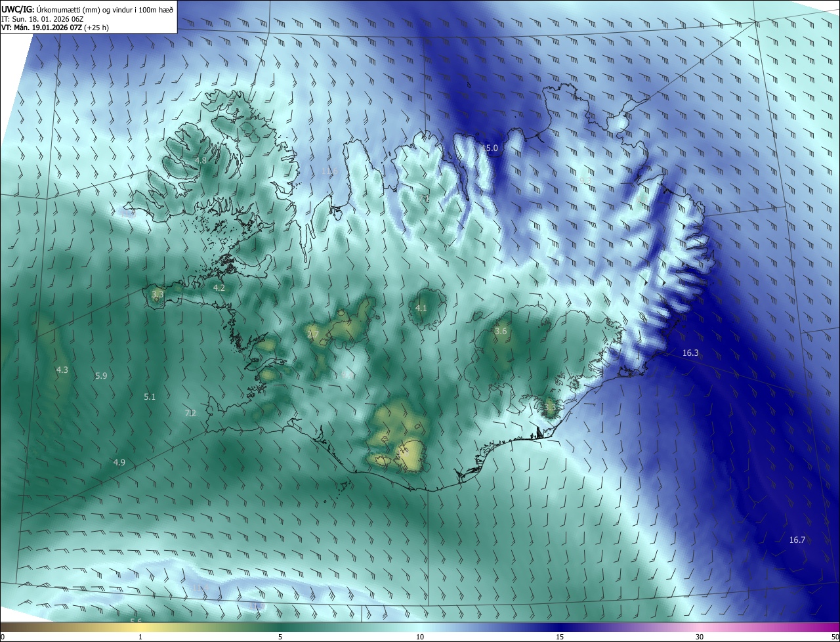This screenshot has height=642, width=840.
Task: Click the 0 tick on the color scale
Action: click(3, 637)
